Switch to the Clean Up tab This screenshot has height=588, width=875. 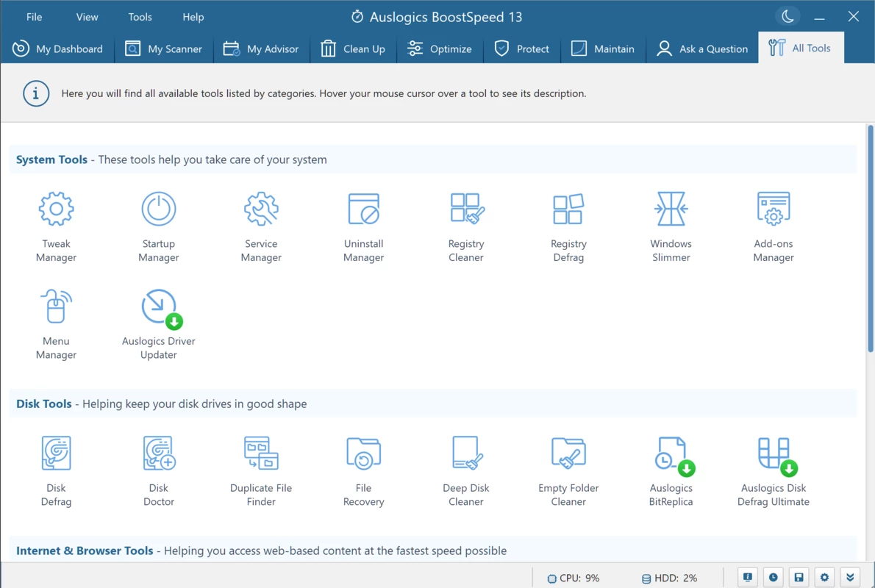[353, 49]
